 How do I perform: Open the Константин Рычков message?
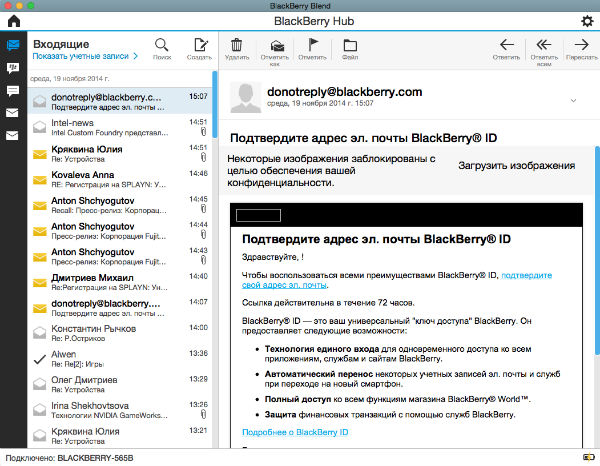(x=120, y=332)
